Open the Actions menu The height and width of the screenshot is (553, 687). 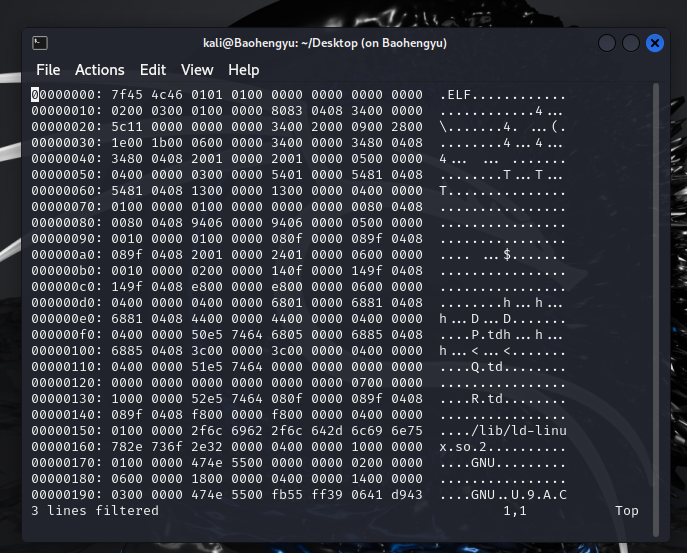(x=99, y=70)
